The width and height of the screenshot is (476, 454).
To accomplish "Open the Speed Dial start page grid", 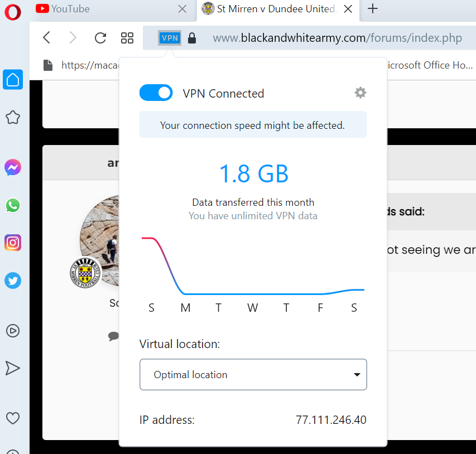I will [127, 38].
